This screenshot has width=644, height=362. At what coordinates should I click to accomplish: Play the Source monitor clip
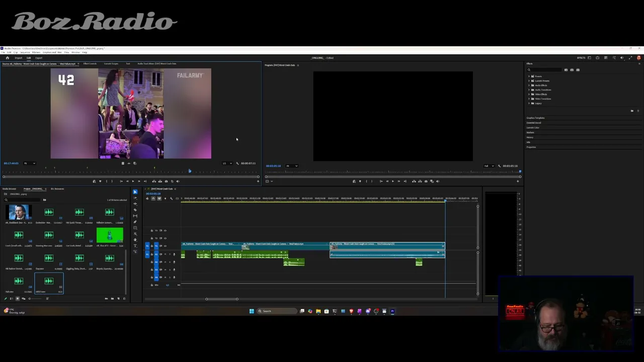[x=133, y=181]
